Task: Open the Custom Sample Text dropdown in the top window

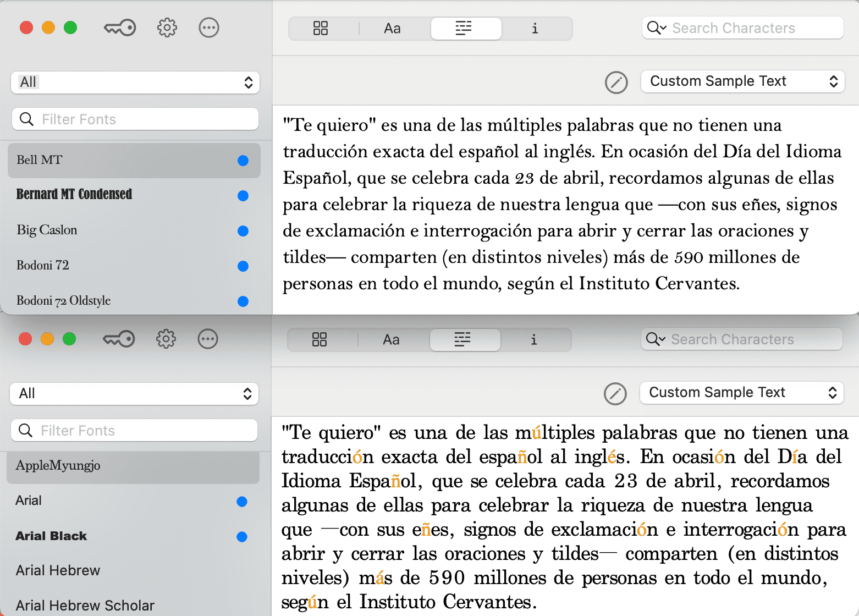Action: coord(743,81)
